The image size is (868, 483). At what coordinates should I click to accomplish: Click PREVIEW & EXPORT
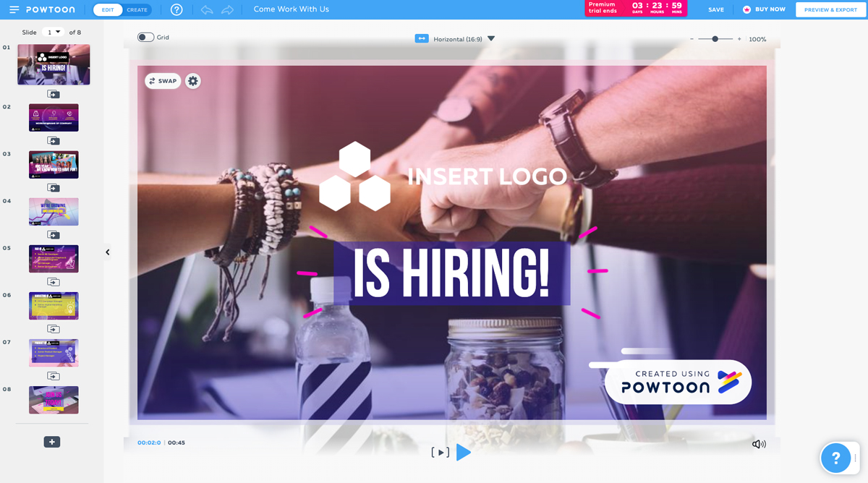pyautogui.click(x=830, y=9)
